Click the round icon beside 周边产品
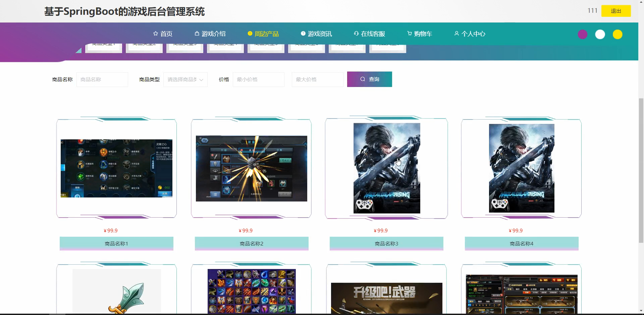The width and height of the screenshot is (644, 315). tap(250, 34)
